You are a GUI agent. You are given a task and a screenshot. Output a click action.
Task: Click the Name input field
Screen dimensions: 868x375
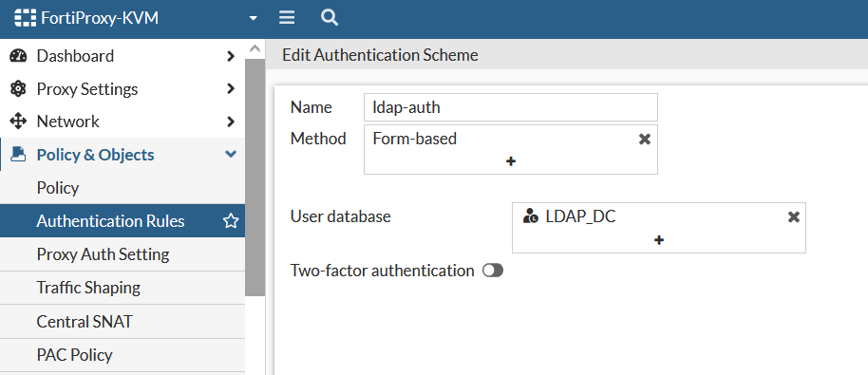510,107
